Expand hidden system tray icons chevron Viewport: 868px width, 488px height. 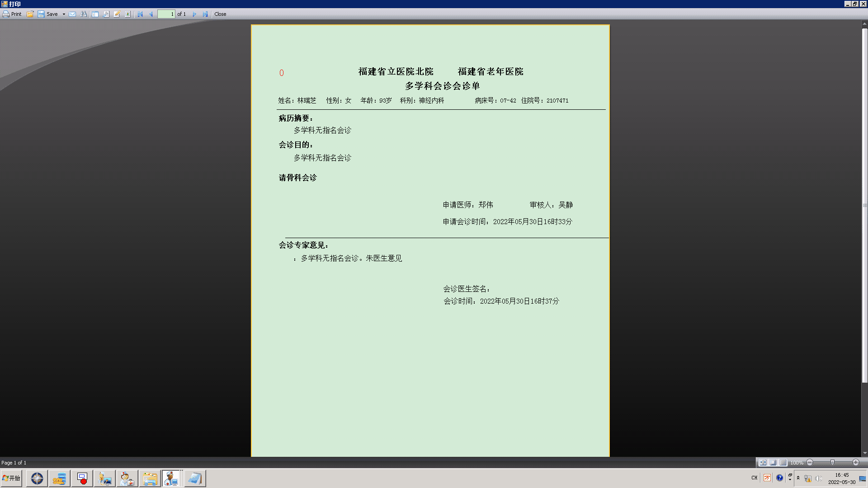click(798, 478)
